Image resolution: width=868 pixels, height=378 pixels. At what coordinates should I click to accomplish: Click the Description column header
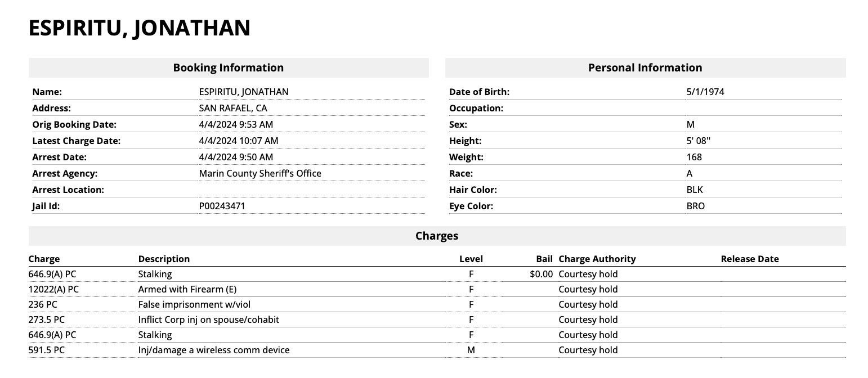(x=164, y=259)
